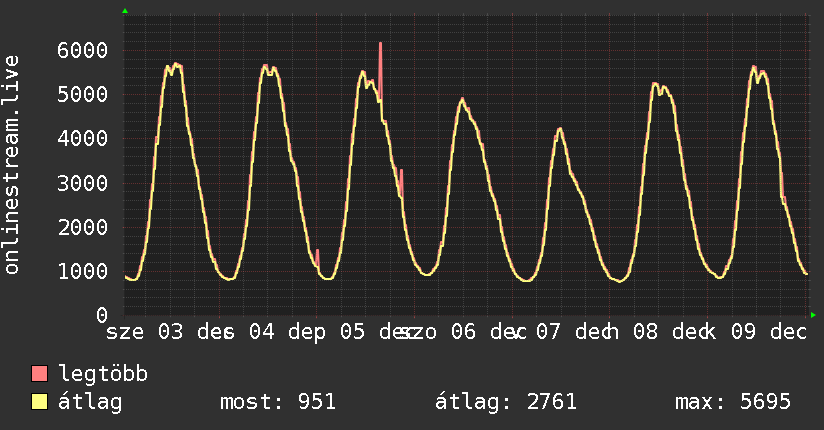Click the '07' date label on x-axis
The height and width of the screenshot is (430, 824).
(x=548, y=332)
